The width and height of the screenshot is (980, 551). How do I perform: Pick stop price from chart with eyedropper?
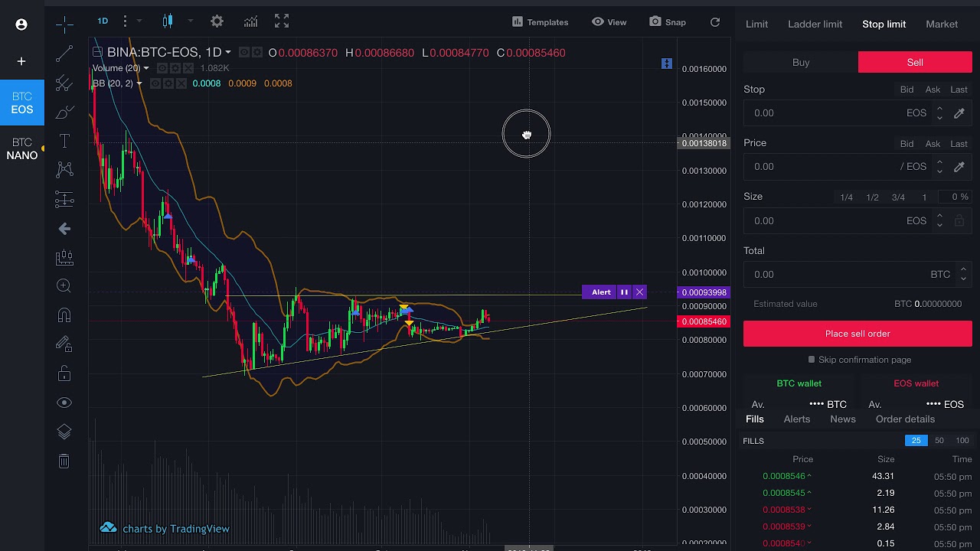959,113
